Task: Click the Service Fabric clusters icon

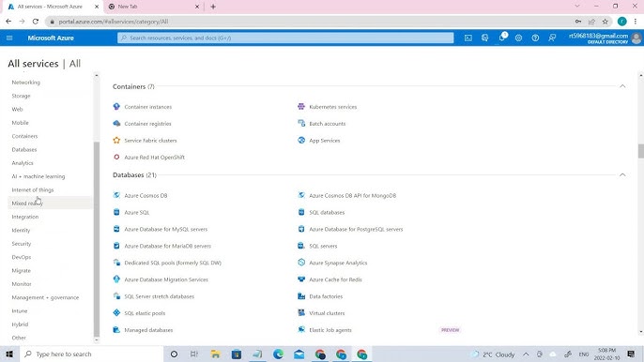Action: [116, 141]
